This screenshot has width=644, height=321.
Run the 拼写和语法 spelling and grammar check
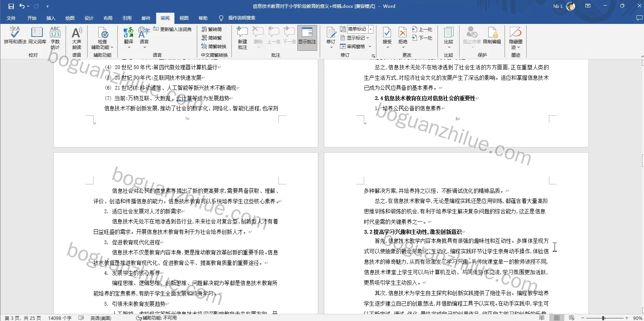tap(15, 35)
